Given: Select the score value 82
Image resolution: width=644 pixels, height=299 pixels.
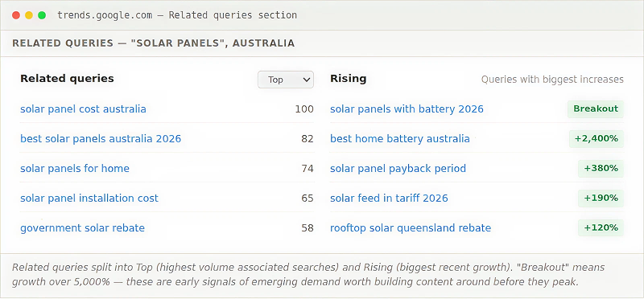Looking at the screenshot, I should [308, 138].
